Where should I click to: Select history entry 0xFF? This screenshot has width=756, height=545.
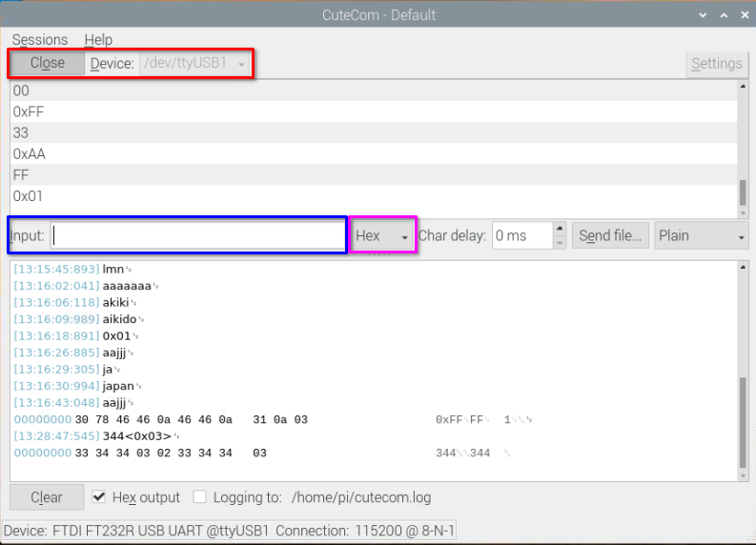tap(374, 111)
